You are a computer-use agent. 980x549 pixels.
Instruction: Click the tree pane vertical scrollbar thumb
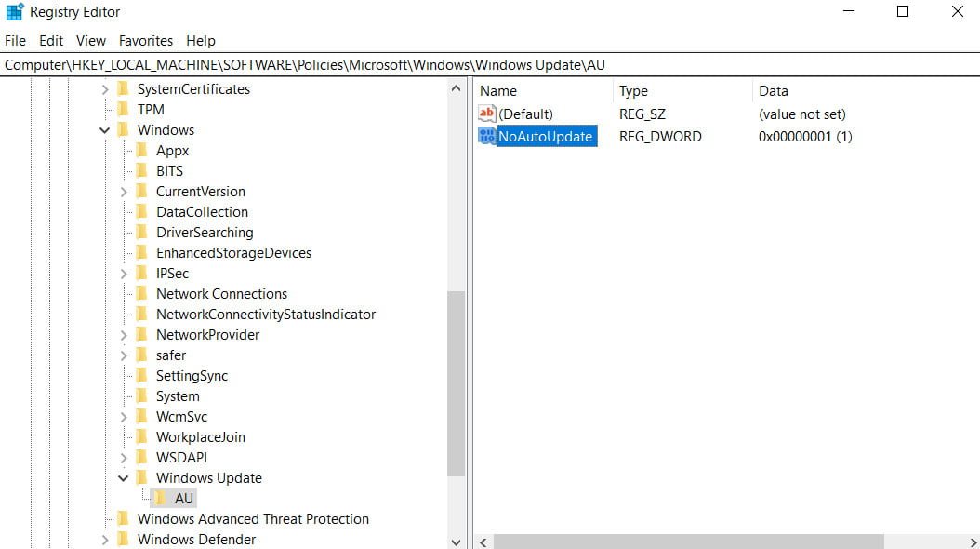click(x=457, y=383)
